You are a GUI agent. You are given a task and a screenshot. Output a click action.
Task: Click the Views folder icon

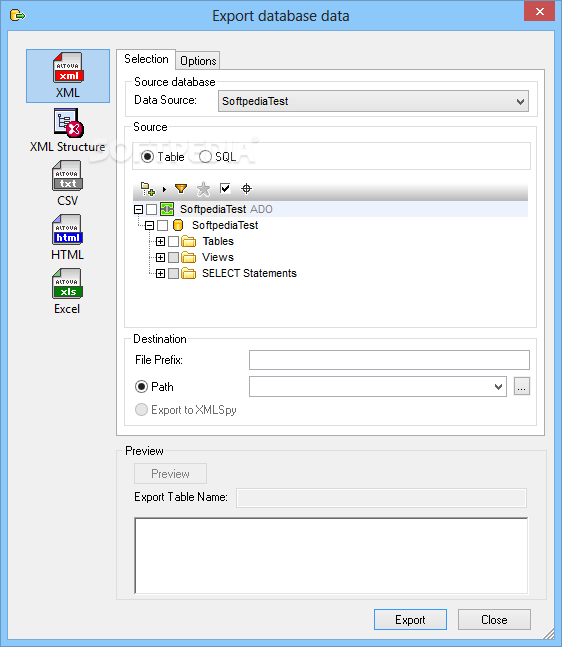(189, 257)
